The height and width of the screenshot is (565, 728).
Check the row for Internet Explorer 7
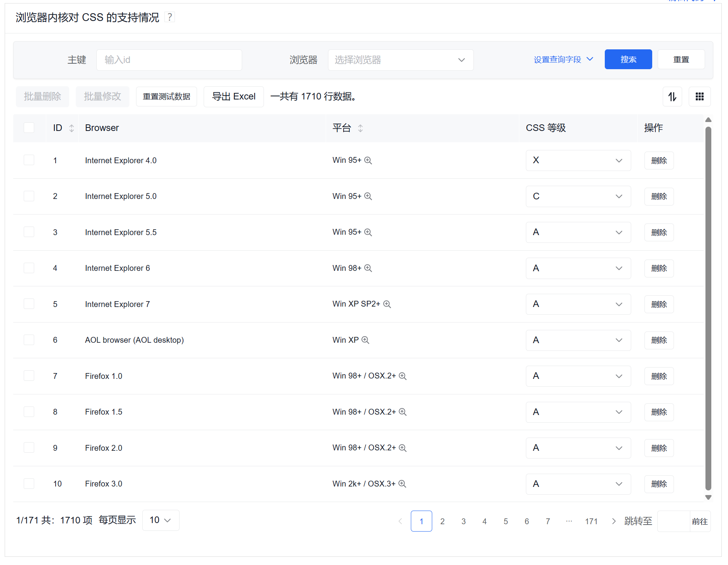(29, 304)
